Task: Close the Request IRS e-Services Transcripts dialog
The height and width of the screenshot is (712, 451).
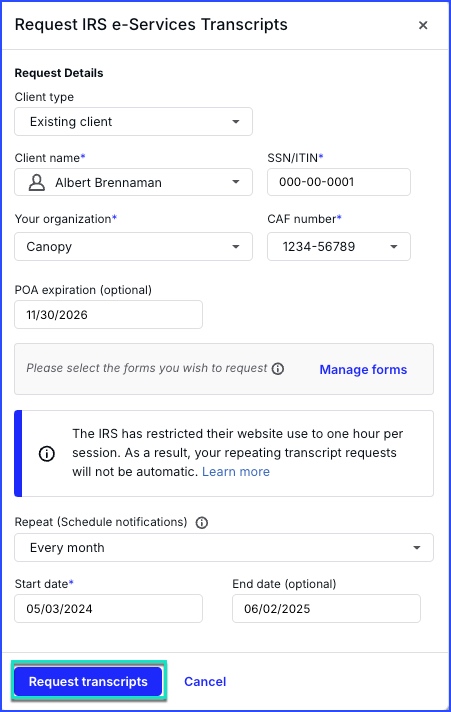Action: pos(423,25)
